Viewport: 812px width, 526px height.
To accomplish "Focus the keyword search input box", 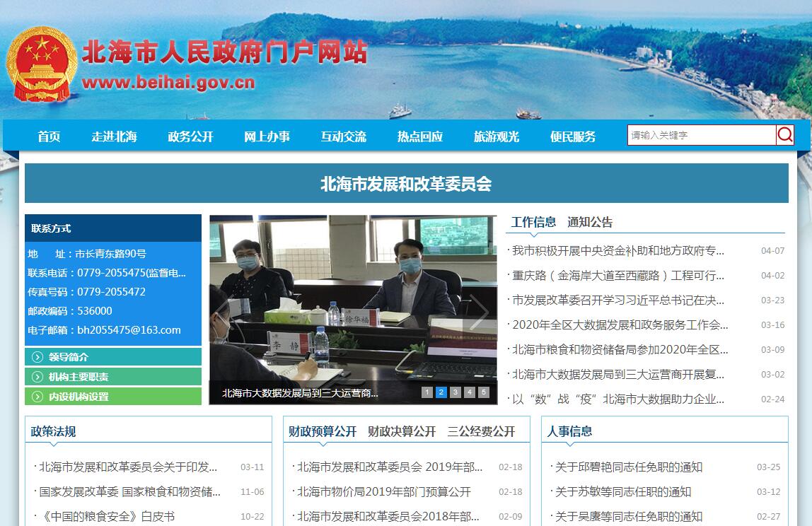I will [700, 135].
